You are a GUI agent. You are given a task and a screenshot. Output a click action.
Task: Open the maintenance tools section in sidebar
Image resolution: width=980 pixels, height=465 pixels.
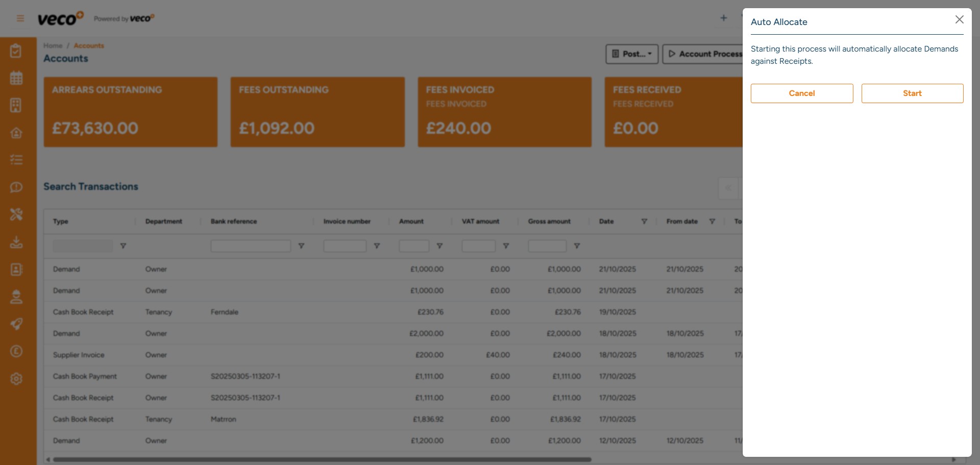tap(17, 214)
